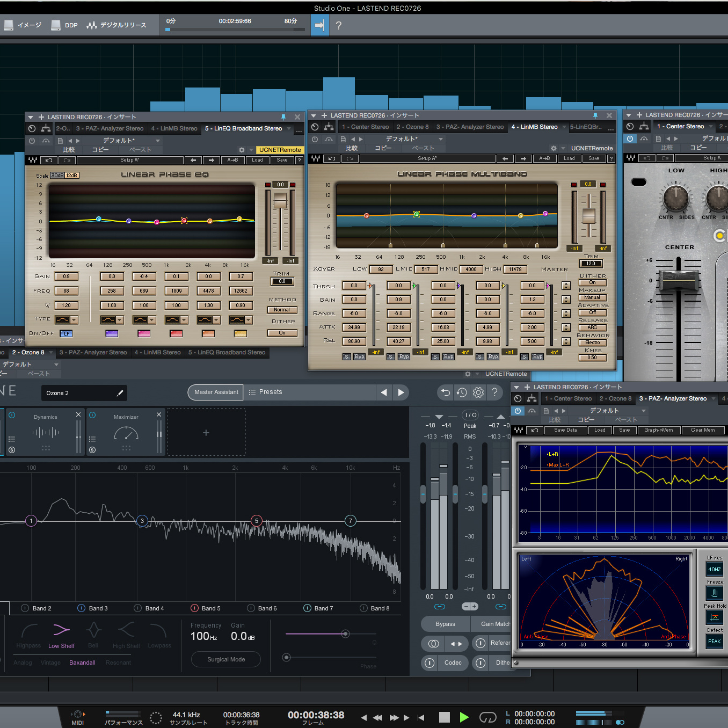Open LinEQ low band Type dropdown
The height and width of the screenshot is (728, 728).
click(74, 320)
